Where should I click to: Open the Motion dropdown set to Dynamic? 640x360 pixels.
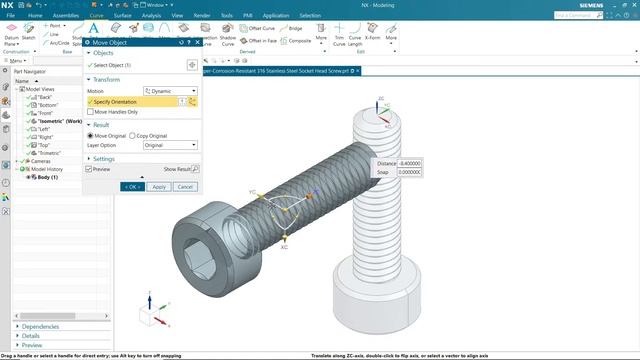(170, 91)
